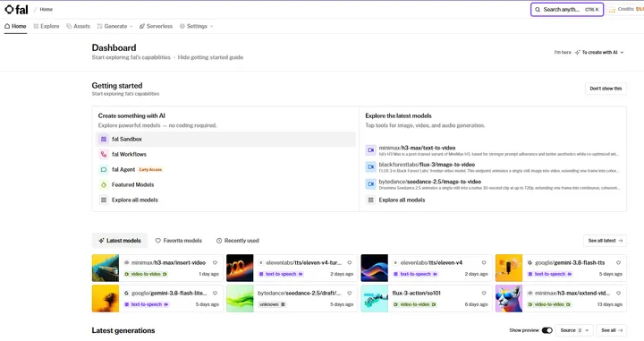Click the See all generations button
Viewport: 644px width, 341px height.
pos(612,330)
